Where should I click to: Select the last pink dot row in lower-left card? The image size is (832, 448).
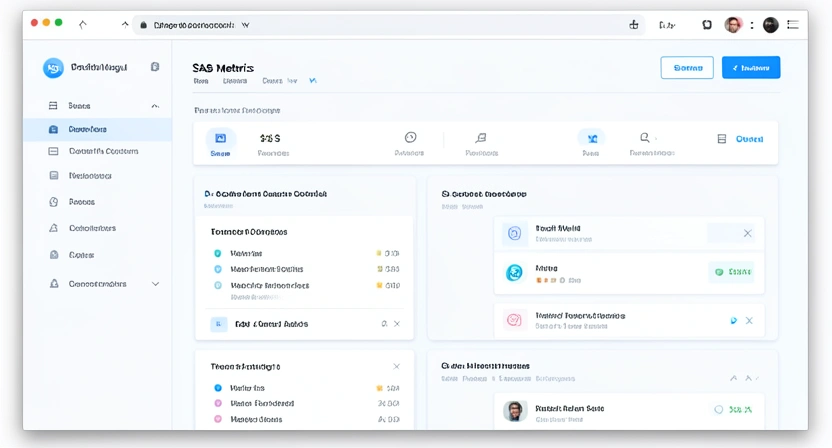305,419
